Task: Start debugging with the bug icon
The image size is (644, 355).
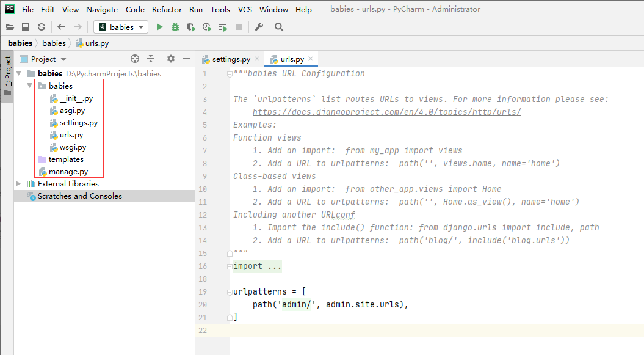Action: [175, 27]
